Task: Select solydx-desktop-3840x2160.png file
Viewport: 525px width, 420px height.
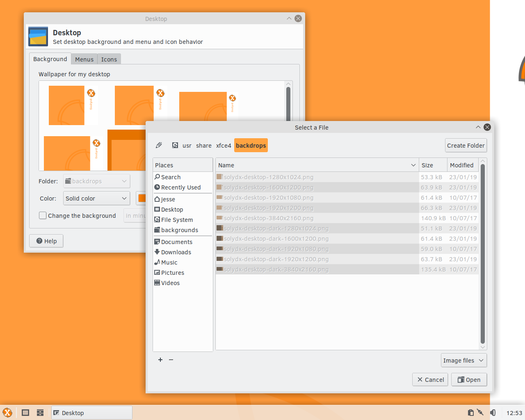Action: tap(317, 218)
